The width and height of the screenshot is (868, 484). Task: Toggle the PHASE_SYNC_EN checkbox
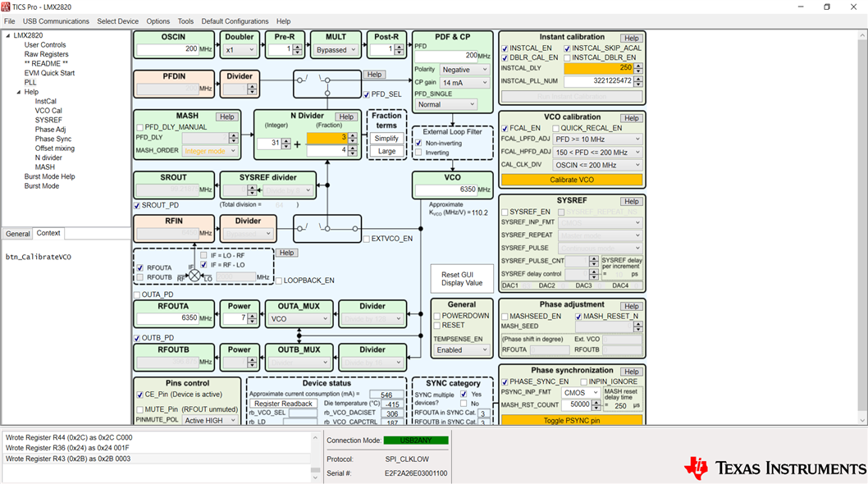pyautogui.click(x=505, y=381)
